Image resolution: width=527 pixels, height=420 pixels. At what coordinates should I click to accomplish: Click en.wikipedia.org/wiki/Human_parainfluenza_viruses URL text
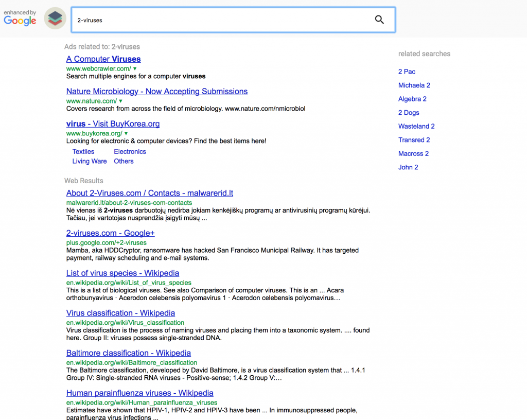[x=142, y=402]
